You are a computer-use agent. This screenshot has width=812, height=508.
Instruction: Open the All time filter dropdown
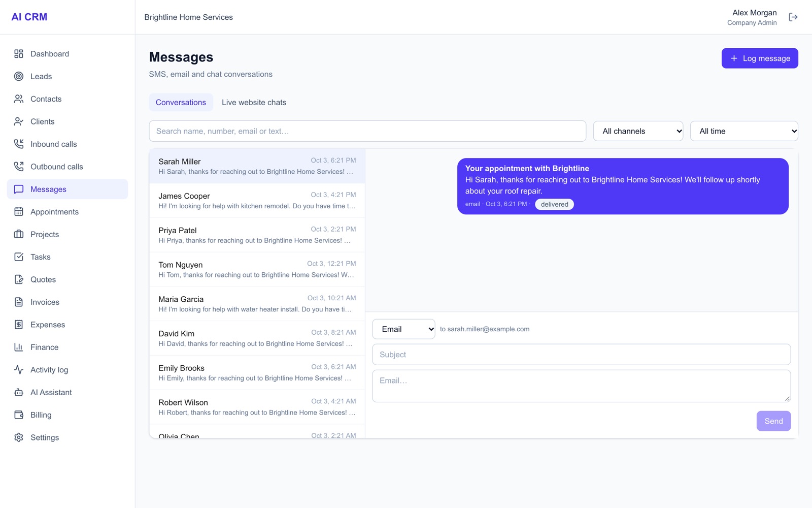coord(744,131)
